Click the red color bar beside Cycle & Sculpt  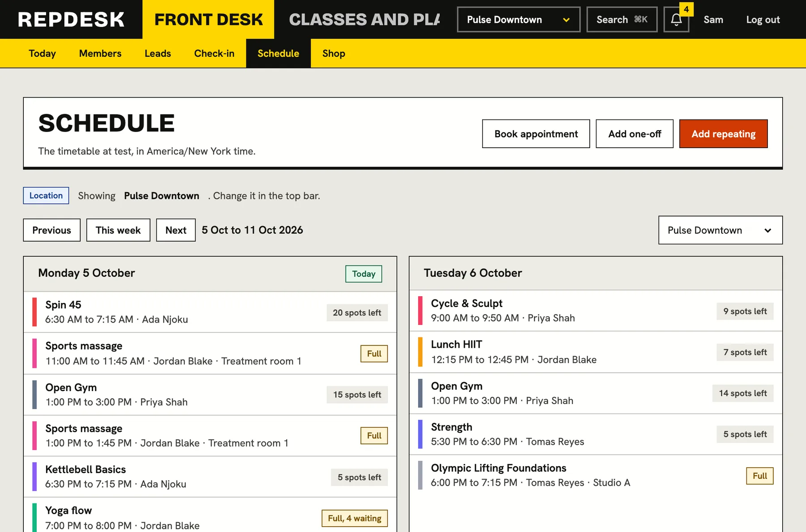pyautogui.click(x=420, y=311)
